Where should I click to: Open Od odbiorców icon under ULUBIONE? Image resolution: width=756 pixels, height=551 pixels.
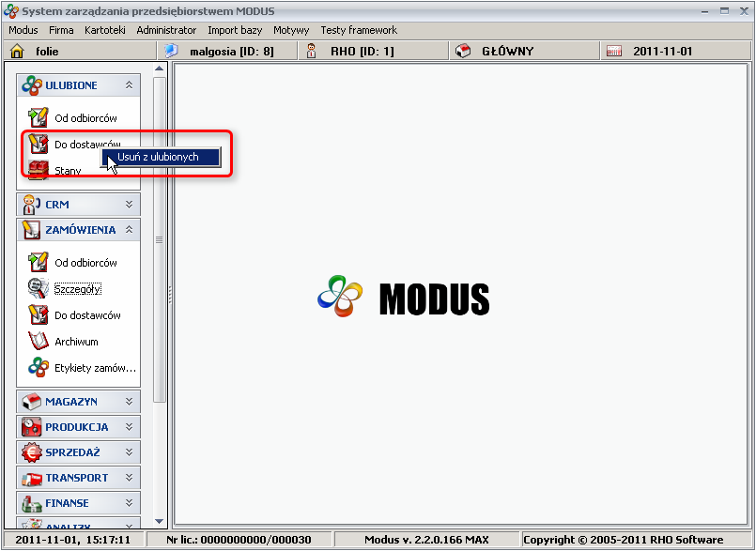(38, 117)
